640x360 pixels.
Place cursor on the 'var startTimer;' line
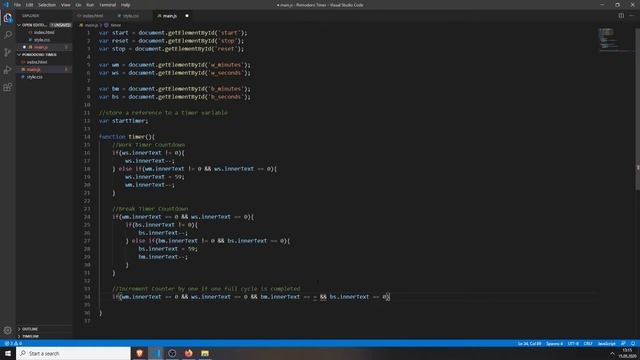pos(124,121)
